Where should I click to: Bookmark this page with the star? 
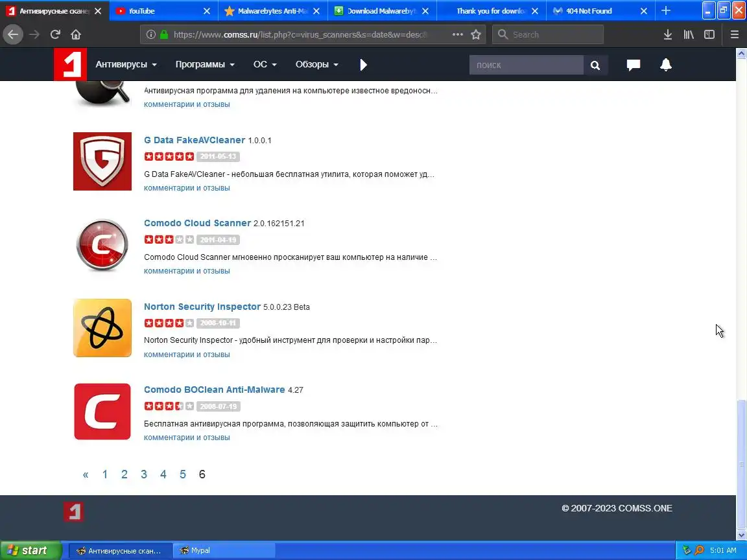coord(475,34)
